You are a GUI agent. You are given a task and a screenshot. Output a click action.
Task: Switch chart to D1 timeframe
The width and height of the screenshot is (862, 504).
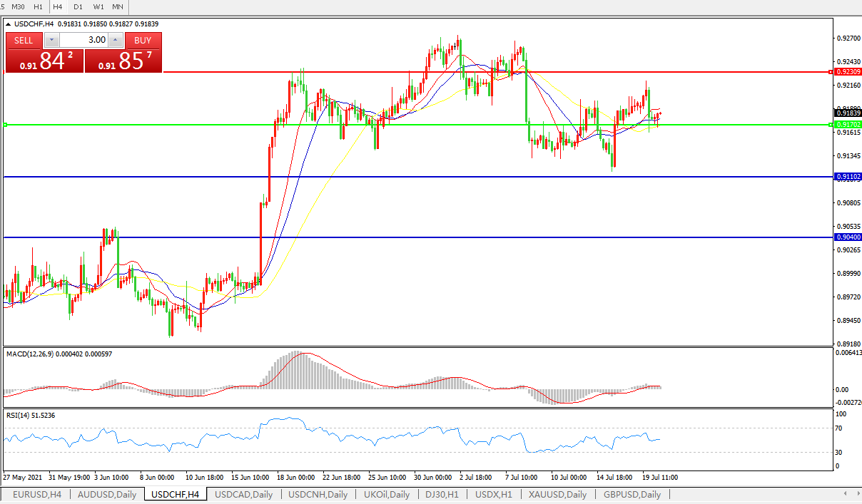(x=78, y=6)
